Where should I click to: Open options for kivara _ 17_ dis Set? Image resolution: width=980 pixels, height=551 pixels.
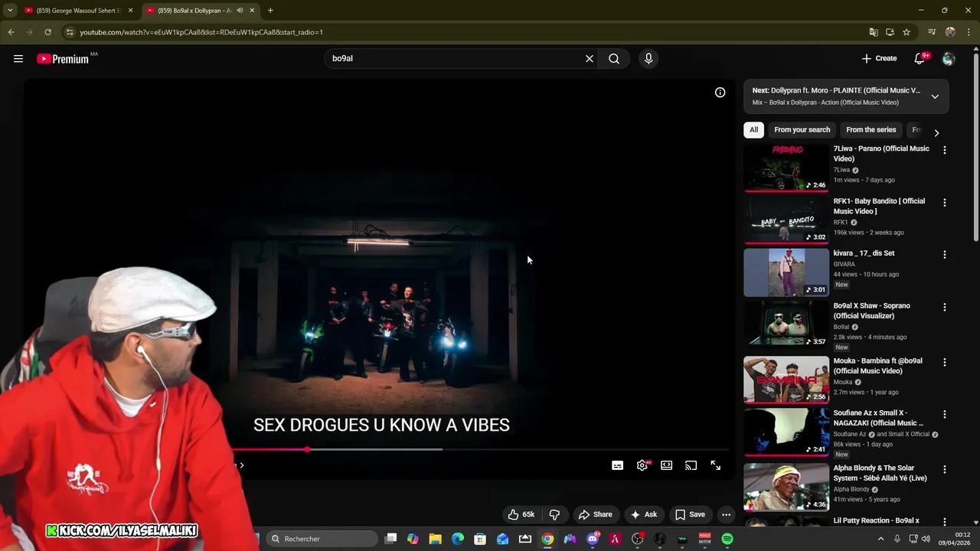[x=944, y=255]
